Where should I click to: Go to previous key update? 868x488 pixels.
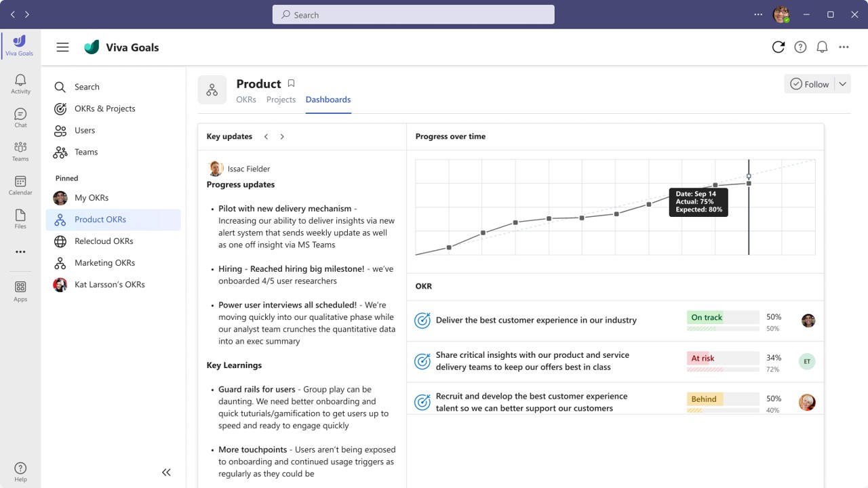tap(266, 136)
